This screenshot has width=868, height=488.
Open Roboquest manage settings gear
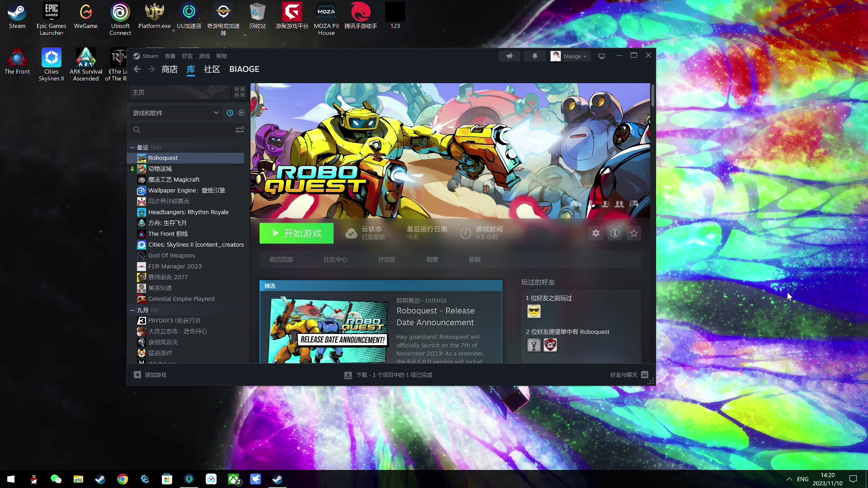(596, 233)
